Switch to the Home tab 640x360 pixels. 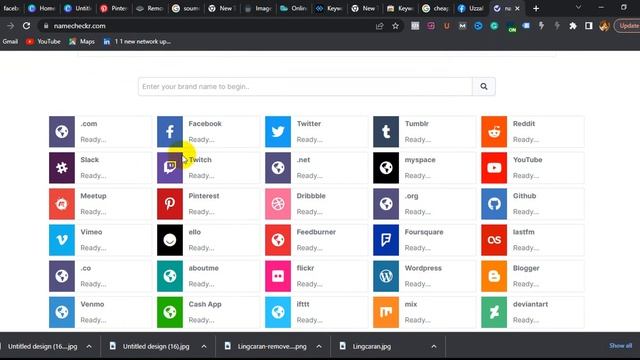(42, 8)
